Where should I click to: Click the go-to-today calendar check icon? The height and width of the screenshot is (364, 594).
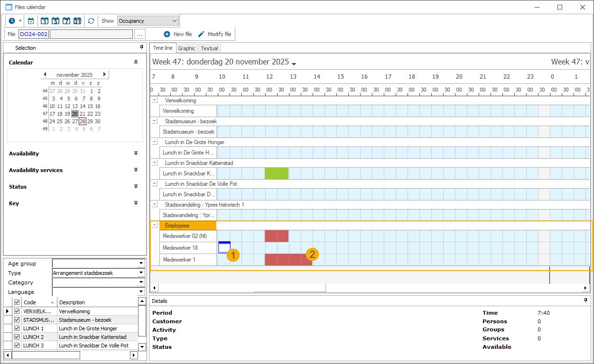click(x=31, y=21)
